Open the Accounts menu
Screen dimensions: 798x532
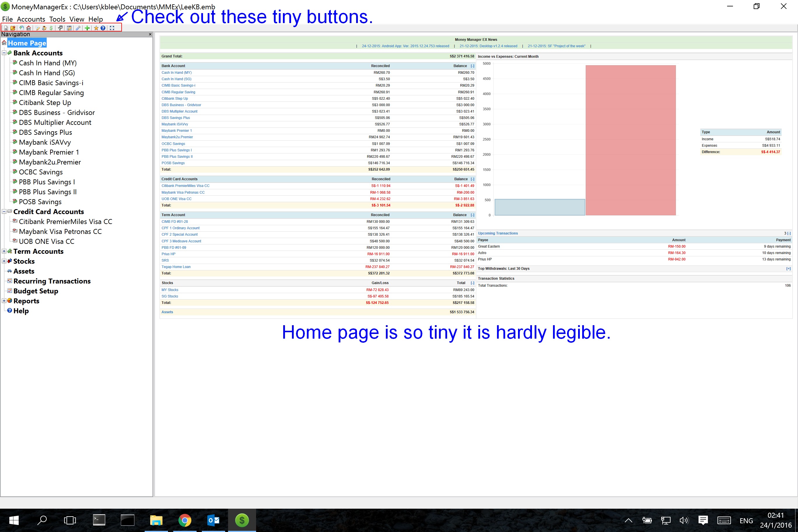pos(31,19)
